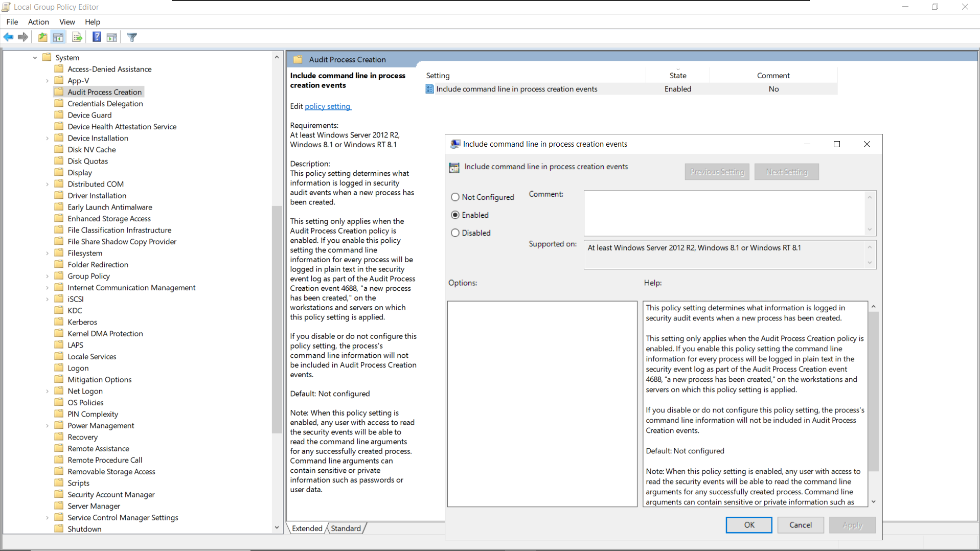The height and width of the screenshot is (551, 980).
Task: Select Early Launch Antimalware in the tree
Action: pos(110,207)
